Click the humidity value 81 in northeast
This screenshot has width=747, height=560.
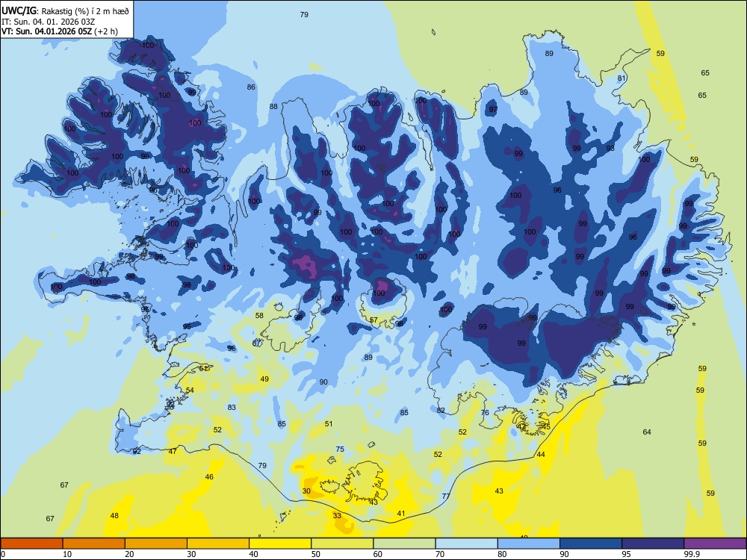(x=622, y=78)
